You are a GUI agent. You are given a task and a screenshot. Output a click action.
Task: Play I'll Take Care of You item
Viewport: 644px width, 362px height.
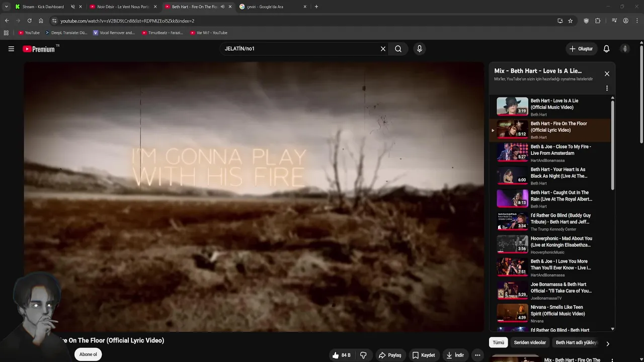coord(549,291)
